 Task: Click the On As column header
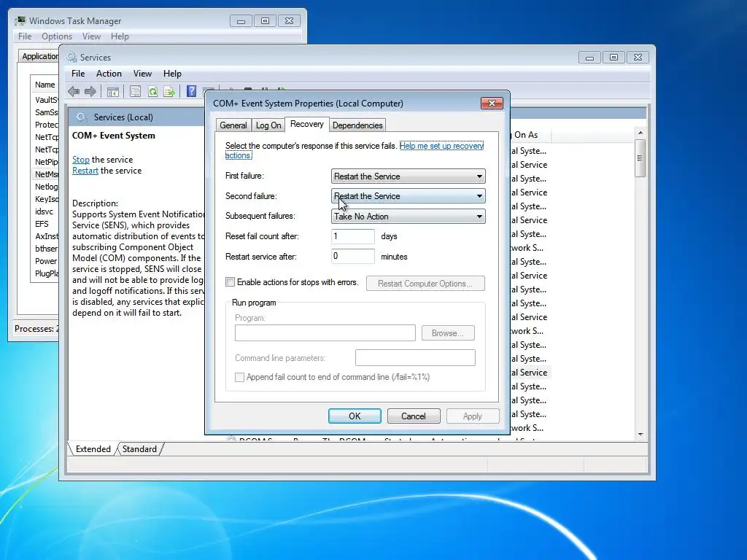point(530,135)
